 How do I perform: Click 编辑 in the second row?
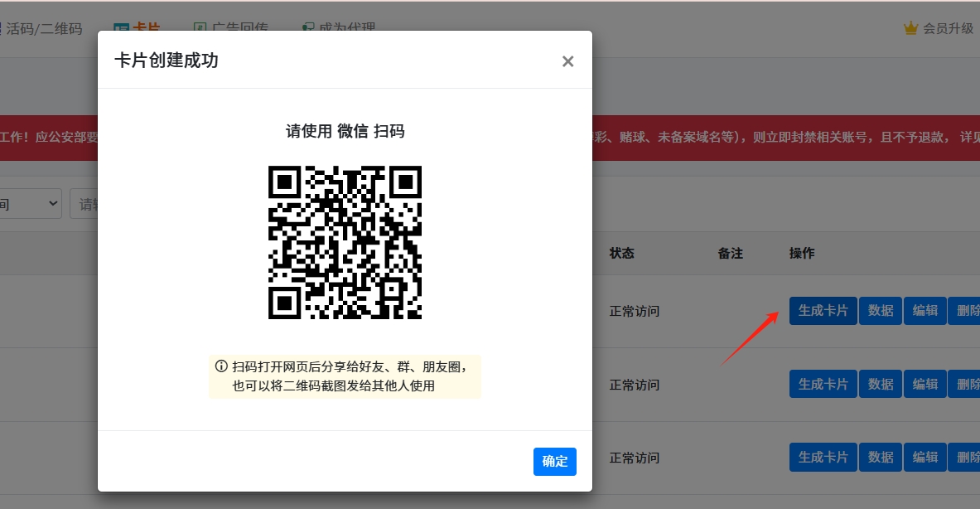(924, 384)
